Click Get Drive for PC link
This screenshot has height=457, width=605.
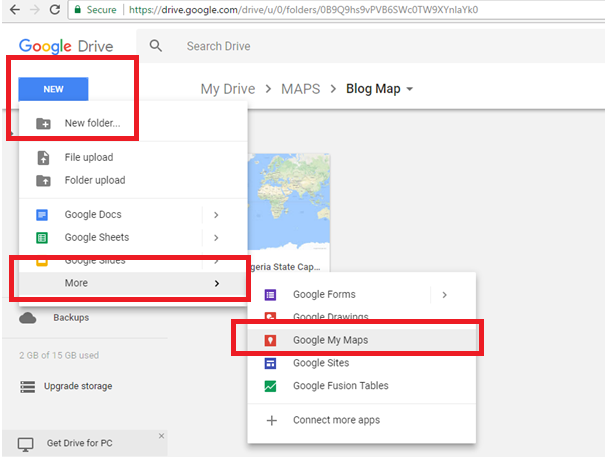point(79,443)
